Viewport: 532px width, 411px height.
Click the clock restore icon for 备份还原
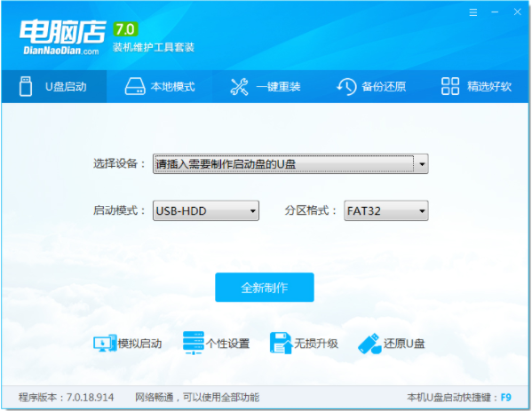point(346,86)
